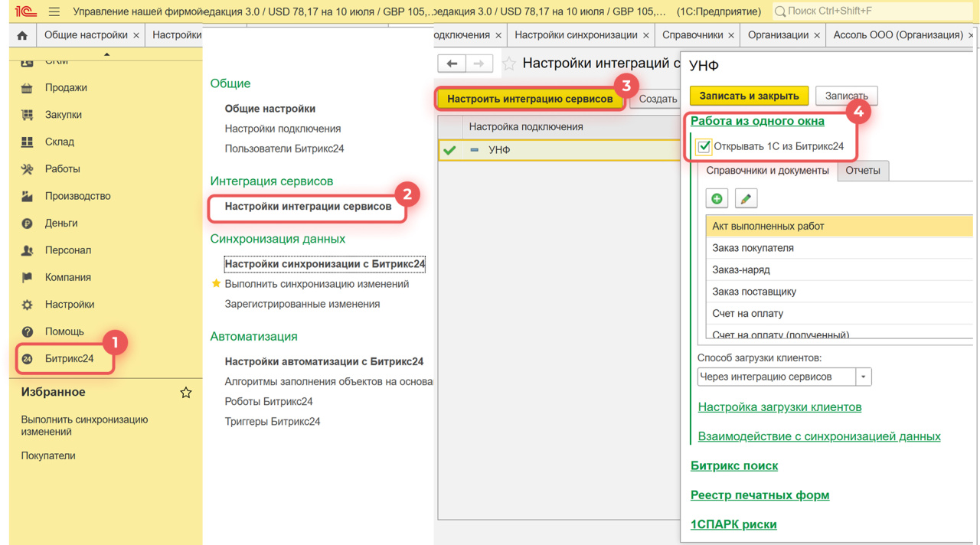980x545 pixels.
Task: Expand the Способ загрузки клиентов dropdown arrow
Action: 864,377
